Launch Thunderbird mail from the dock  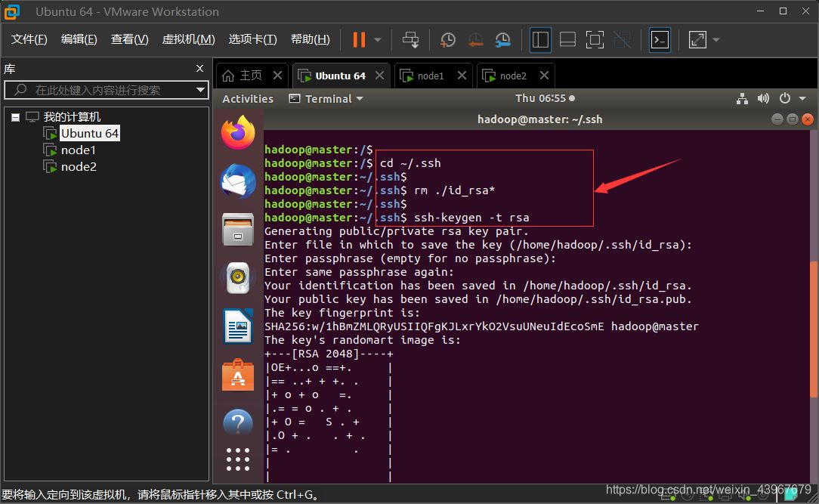(238, 181)
